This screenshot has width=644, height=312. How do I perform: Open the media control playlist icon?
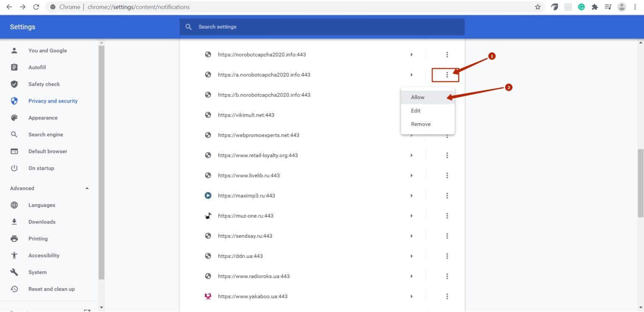[608, 7]
